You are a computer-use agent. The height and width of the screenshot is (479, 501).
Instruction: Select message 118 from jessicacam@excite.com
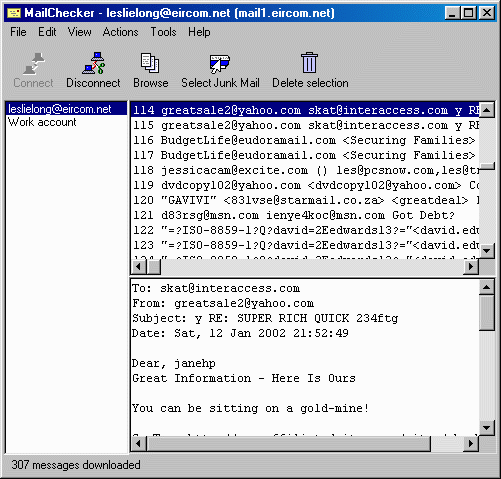click(305, 170)
